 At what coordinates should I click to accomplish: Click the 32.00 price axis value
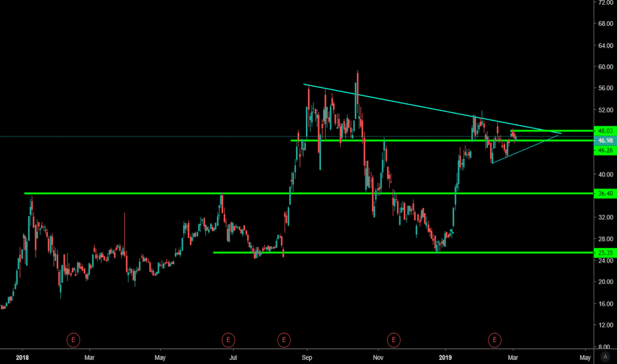coord(606,217)
